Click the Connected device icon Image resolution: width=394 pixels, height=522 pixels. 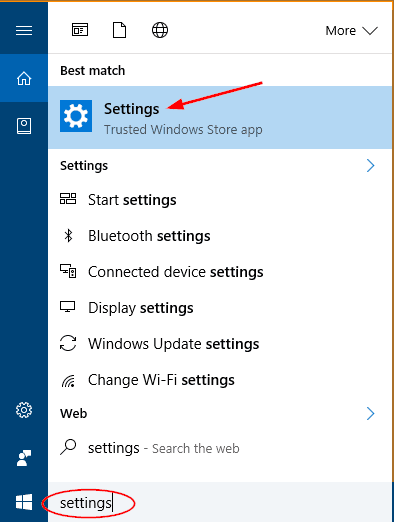[68, 271]
